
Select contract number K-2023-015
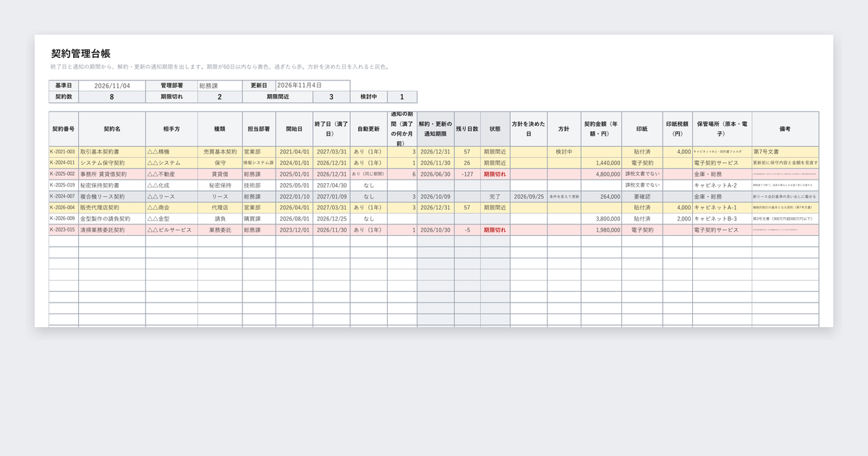(x=62, y=230)
